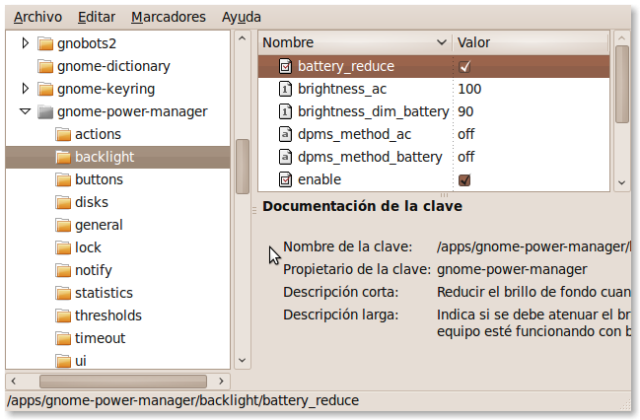Image resolution: width=640 pixels, height=420 pixels.
Task: Sort by the Nombre column header
Action: pos(350,43)
